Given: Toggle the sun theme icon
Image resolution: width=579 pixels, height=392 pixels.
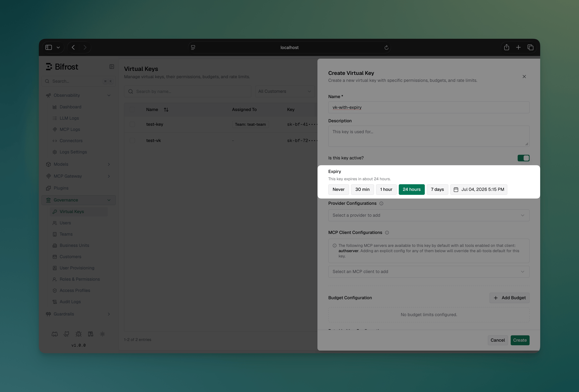Looking at the screenshot, I should tap(102, 334).
